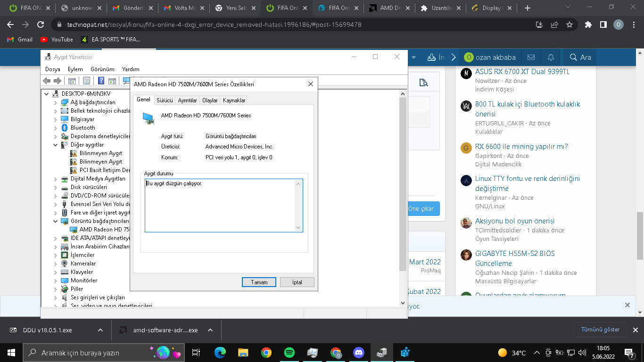Launch Microsoft Edge from the taskbar
Image resolution: width=644 pixels, height=362 pixels.
click(220, 353)
